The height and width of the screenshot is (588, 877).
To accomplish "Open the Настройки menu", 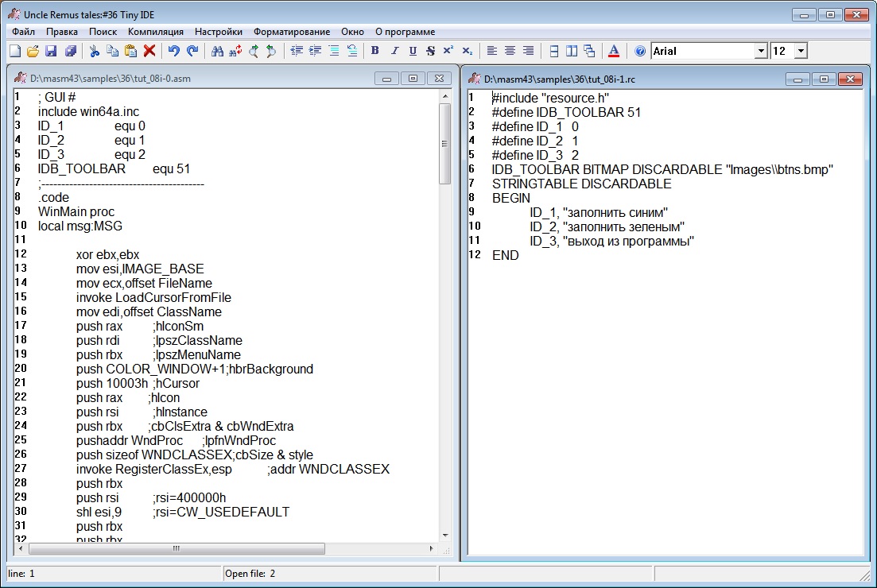I will (x=219, y=31).
